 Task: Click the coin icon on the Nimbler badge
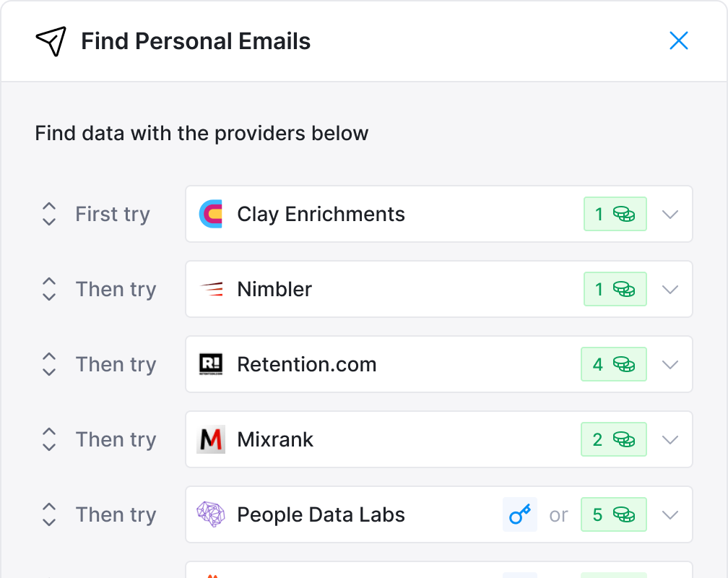tap(625, 289)
